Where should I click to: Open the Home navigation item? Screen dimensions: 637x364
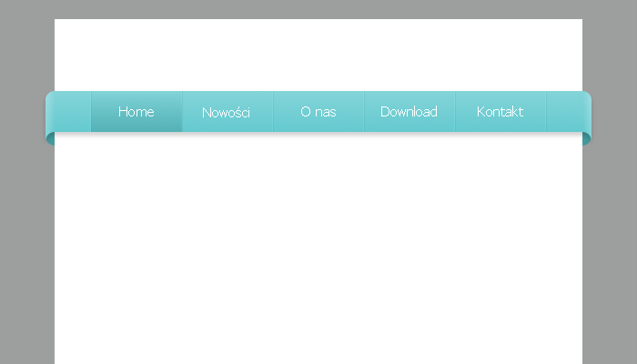pyautogui.click(x=136, y=112)
